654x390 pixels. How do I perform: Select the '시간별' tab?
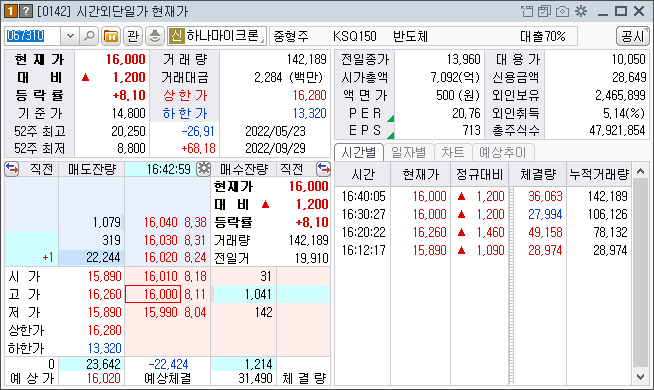point(359,153)
